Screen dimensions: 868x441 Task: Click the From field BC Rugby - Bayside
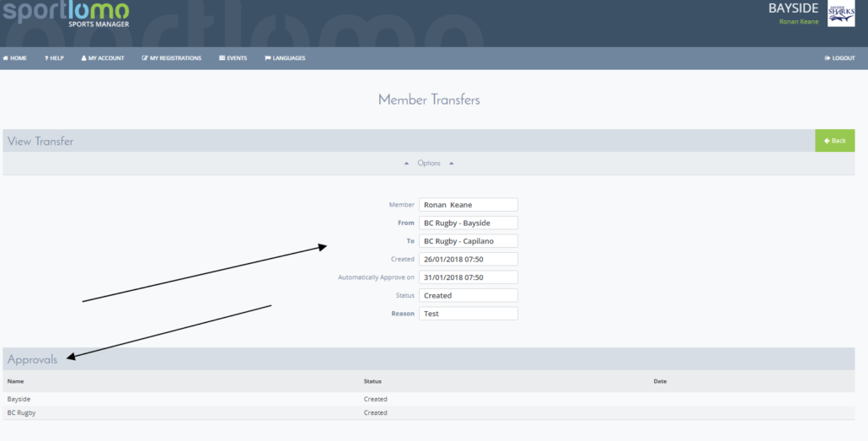coord(469,223)
